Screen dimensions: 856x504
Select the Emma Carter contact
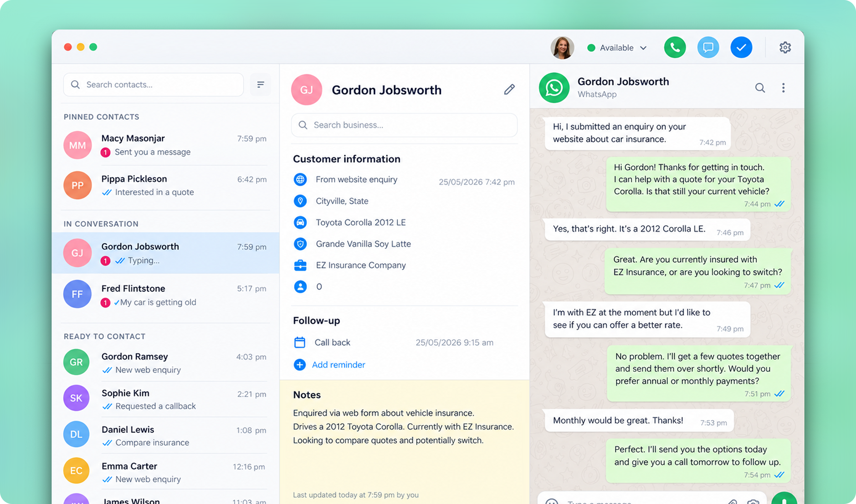click(x=165, y=472)
